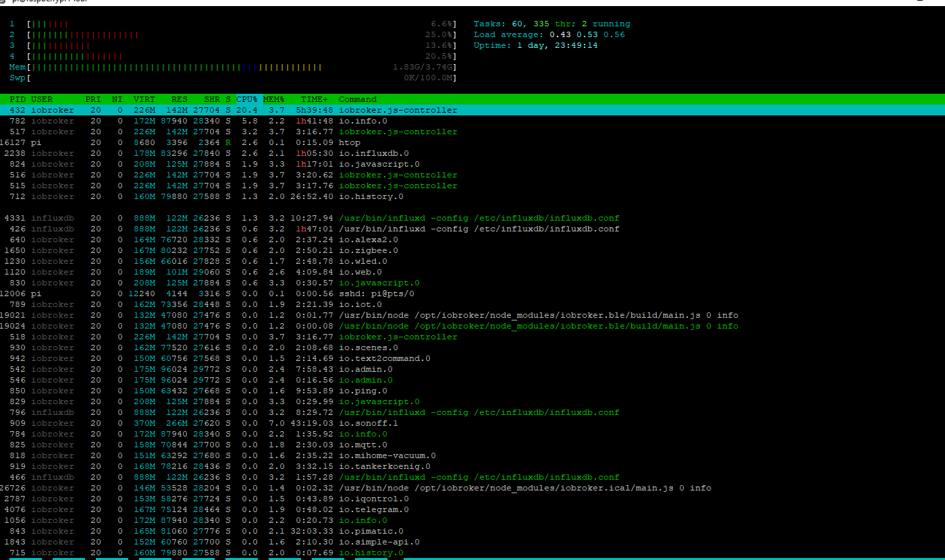Select PID 546 io.admin.0 thread row
The image size is (945, 560).
(x=473, y=380)
